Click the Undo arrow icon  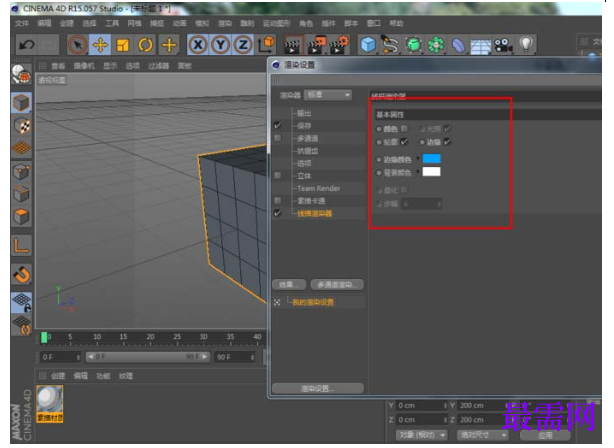(27, 45)
